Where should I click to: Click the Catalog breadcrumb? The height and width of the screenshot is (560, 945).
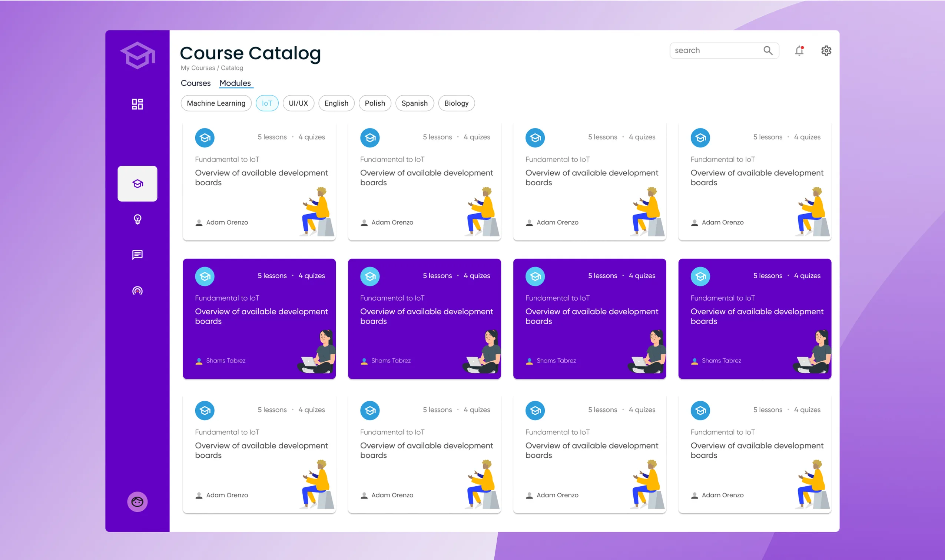pyautogui.click(x=232, y=68)
